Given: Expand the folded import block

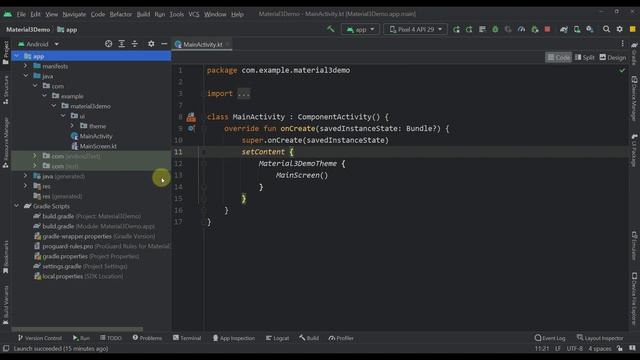Looking at the screenshot, I should tap(243, 93).
